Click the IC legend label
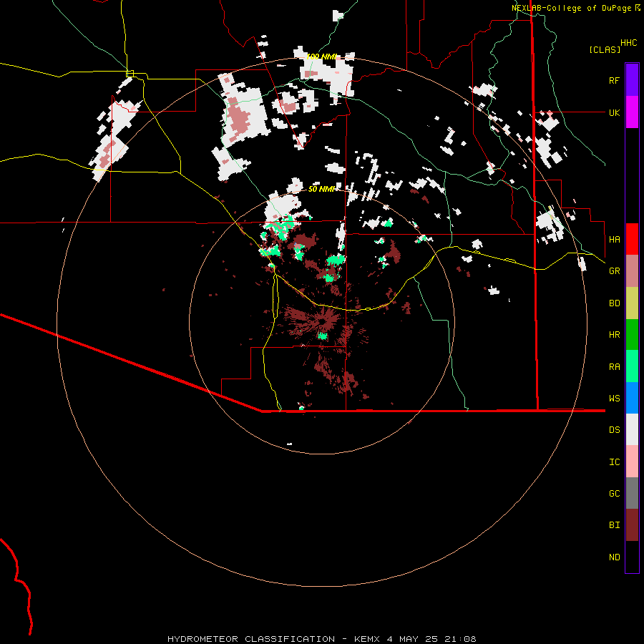The width and height of the screenshot is (644, 644). point(614,462)
